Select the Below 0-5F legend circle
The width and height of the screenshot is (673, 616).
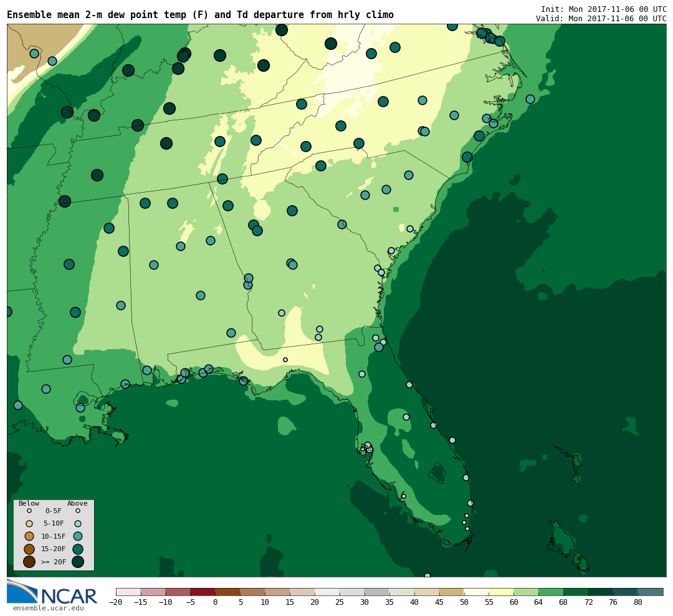[x=29, y=511]
